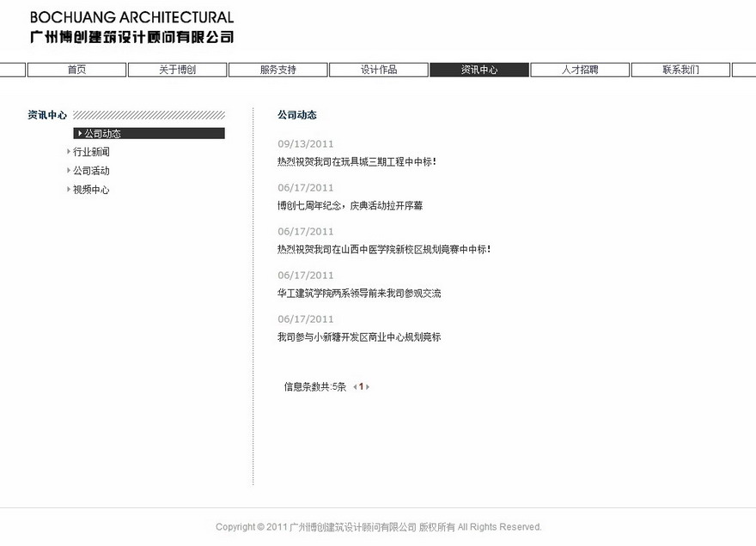Open the 关于博创 navigation tab
Viewport: 756px width, 546px height.
tap(178, 70)
